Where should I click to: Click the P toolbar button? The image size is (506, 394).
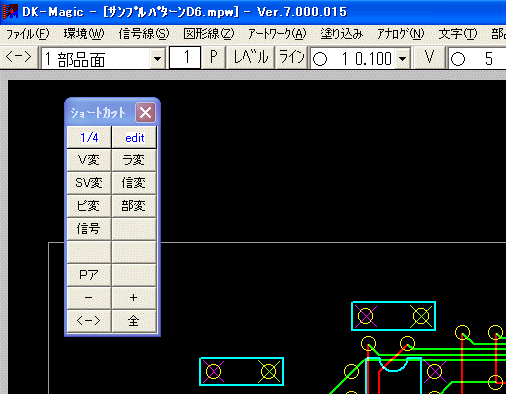(x=213, y=58)
